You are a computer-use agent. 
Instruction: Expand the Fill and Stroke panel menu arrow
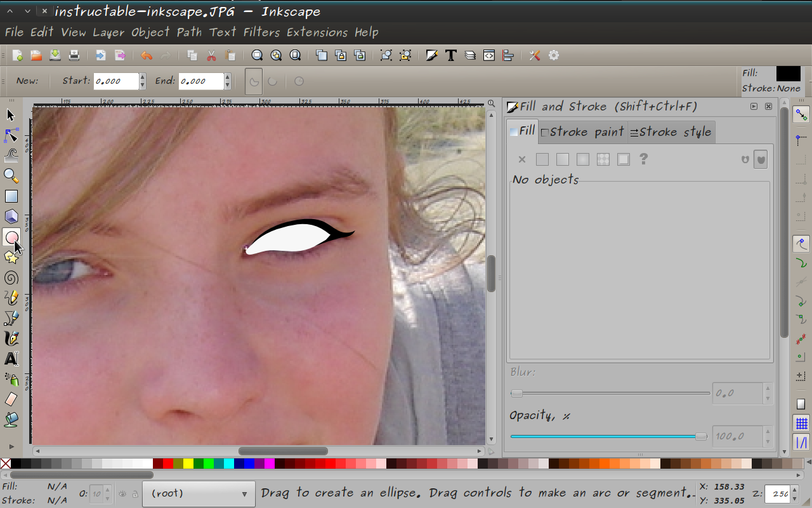click(x=754, y=106)
